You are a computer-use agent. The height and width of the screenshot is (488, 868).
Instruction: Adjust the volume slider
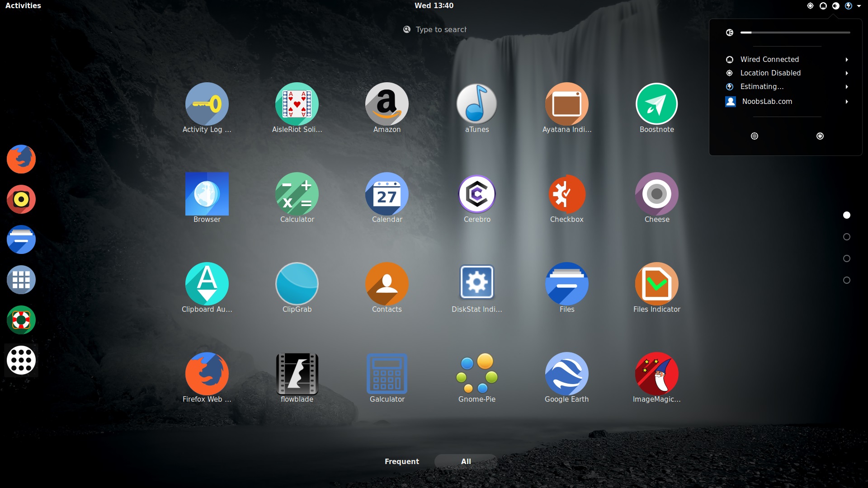click(x=795, y=33)
